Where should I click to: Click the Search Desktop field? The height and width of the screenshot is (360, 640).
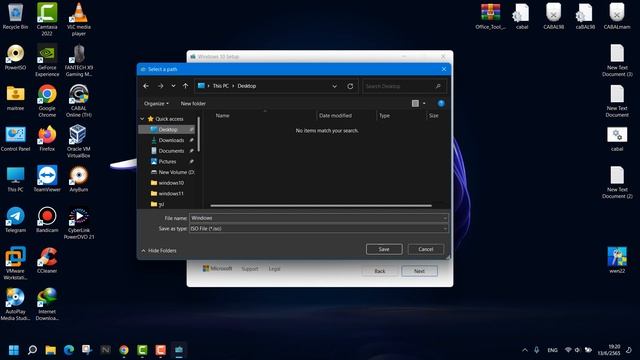(404, 86)
